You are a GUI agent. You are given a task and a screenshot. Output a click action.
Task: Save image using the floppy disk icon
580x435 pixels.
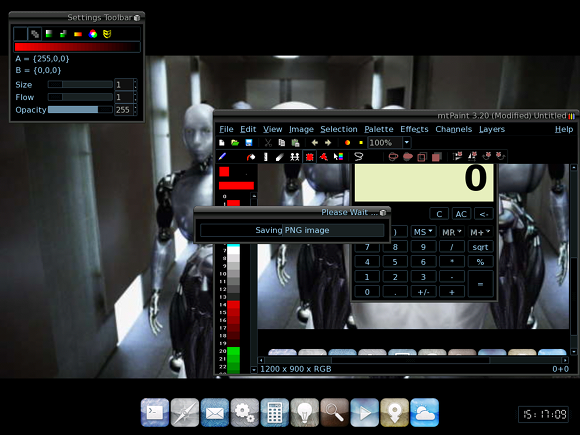(x=249, y=143)
